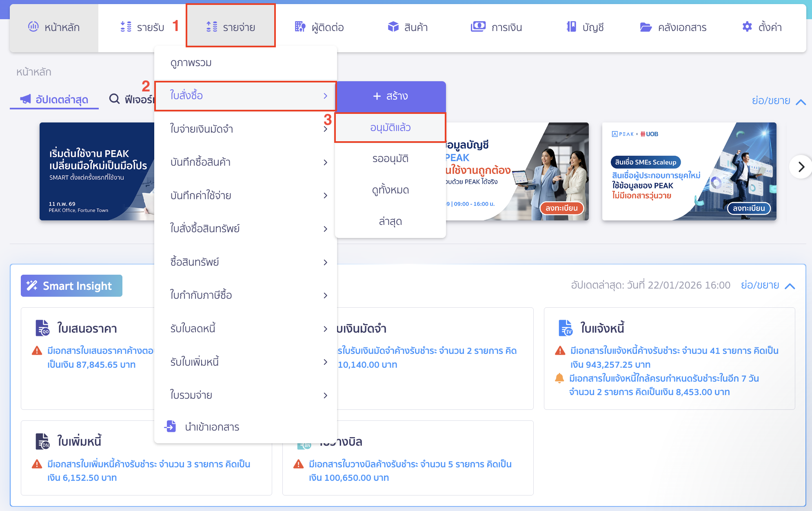Click the นำเข้าเอกสาร import arrow icon
Screen dimensions: 812x511
click(171, 427)
